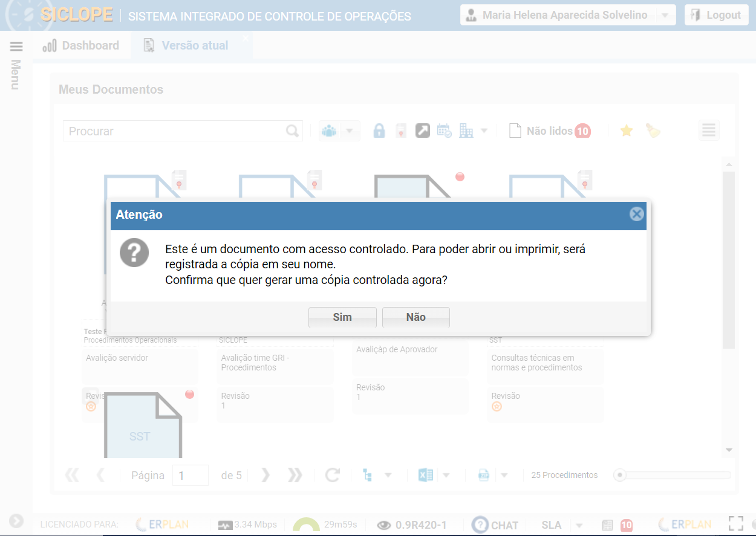Viewport: 756px width, 536px height.
Task: Open the CHAT help icon
Action: pos(480,525)
